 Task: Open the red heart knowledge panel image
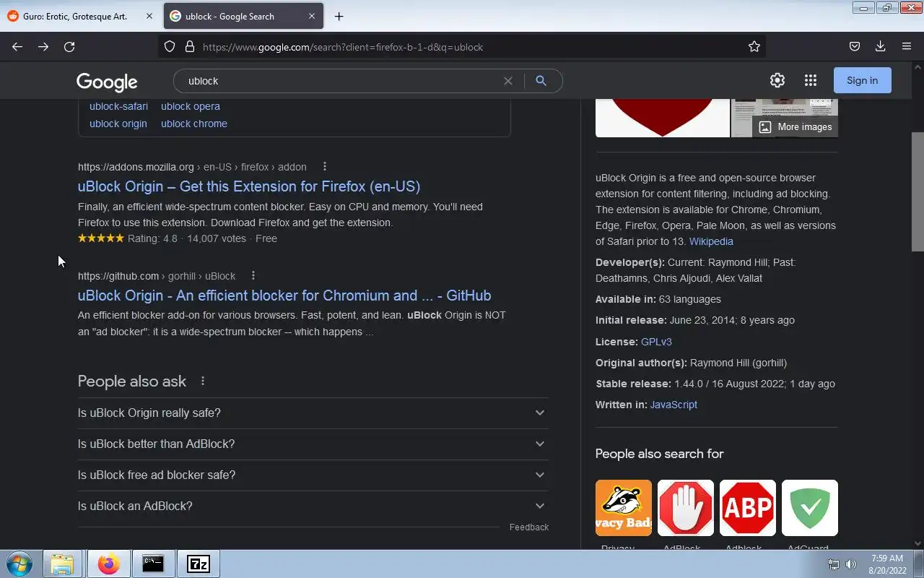(x=663, y=118)
